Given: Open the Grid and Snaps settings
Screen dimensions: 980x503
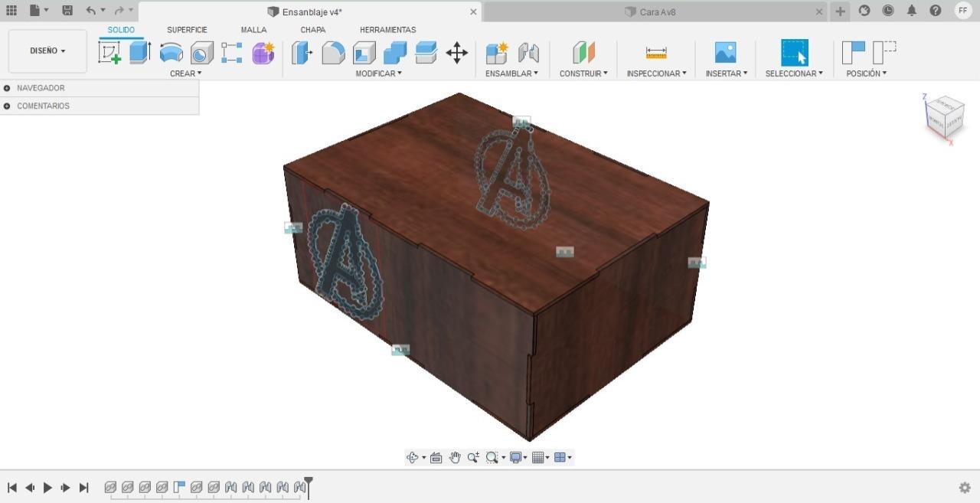Looking at the screenshot, I should tap(541, 457).
